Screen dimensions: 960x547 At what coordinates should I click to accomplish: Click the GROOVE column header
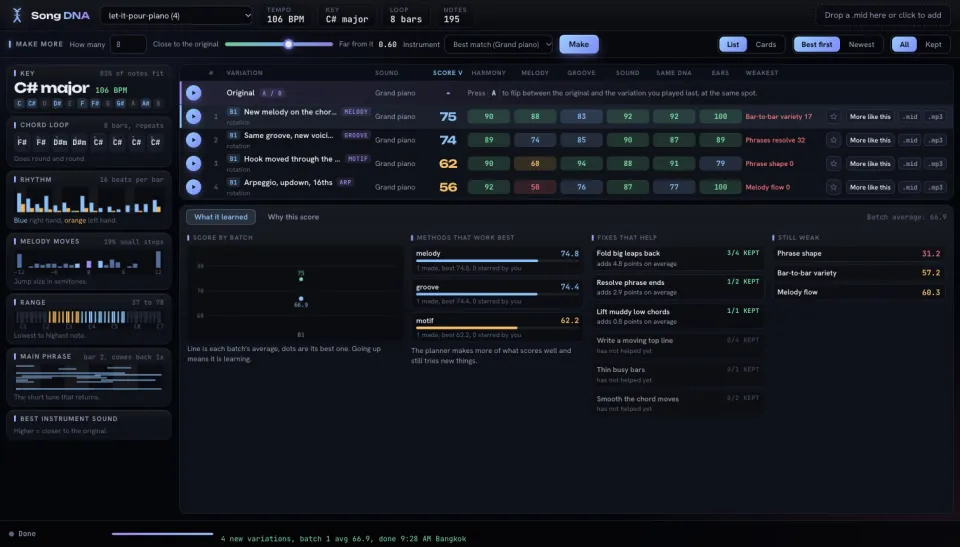(x=581, y=73)
